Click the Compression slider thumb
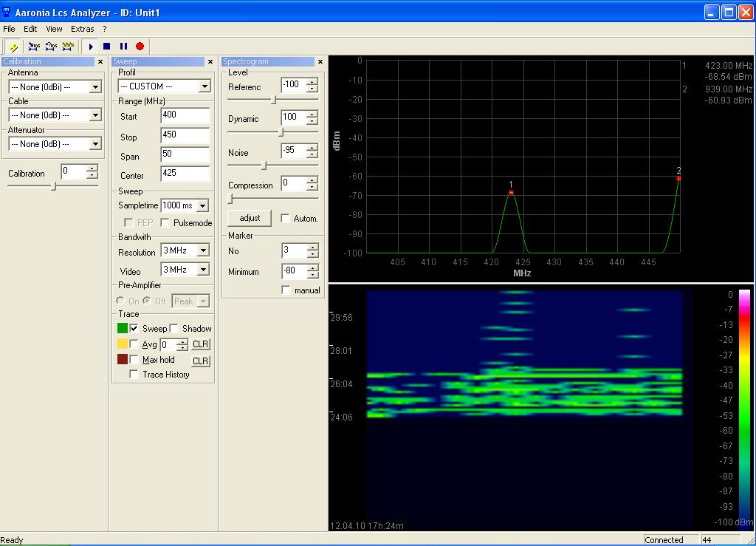 pyautogui.click(x=230, y=198)
